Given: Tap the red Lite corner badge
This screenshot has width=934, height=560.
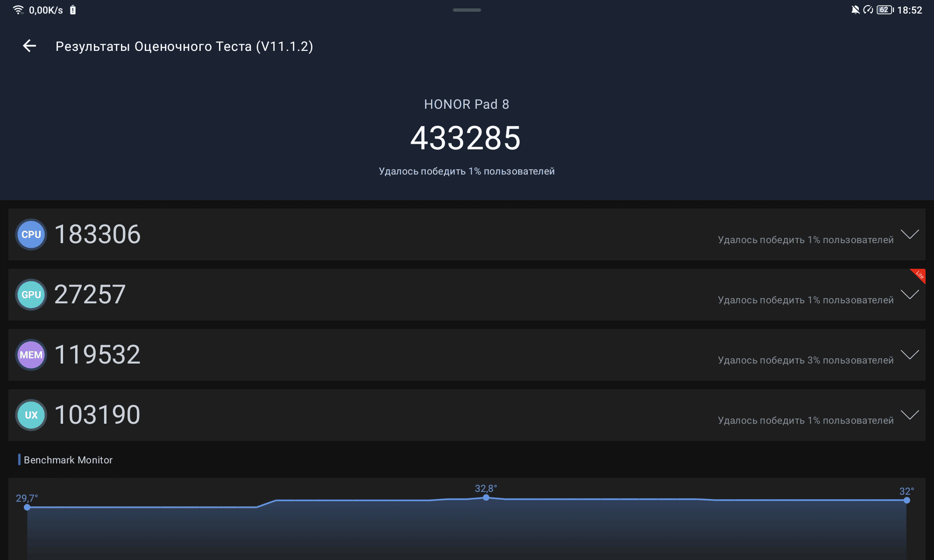Looking at the screenshot, I should (919, 275).
